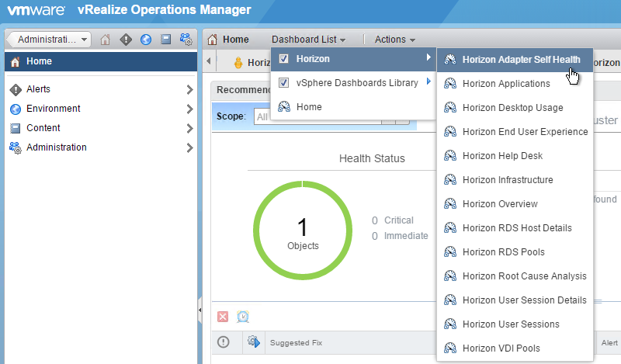Open Horizon RDS Host Details dashboard
The height and width of the screenshot is (364, 621).
515,228
